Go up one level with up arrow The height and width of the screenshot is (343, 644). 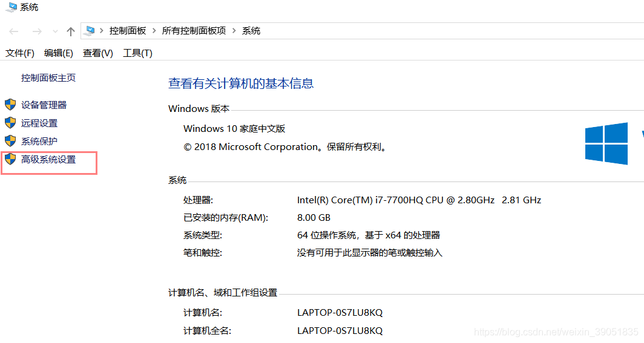click(71, 31)
